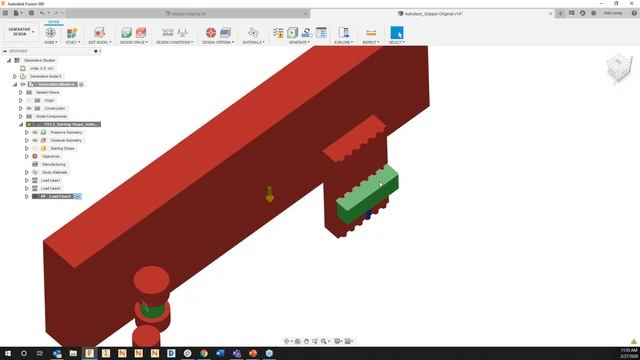640x360 pixels.
Task: Click the Generate play icon
Action: click(293, 33)
